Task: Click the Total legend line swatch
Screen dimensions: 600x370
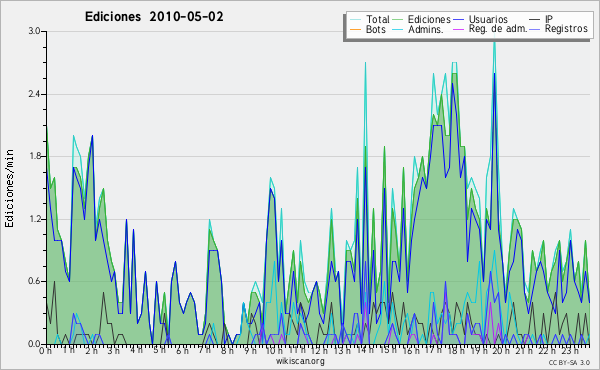Action: (356, 20)
